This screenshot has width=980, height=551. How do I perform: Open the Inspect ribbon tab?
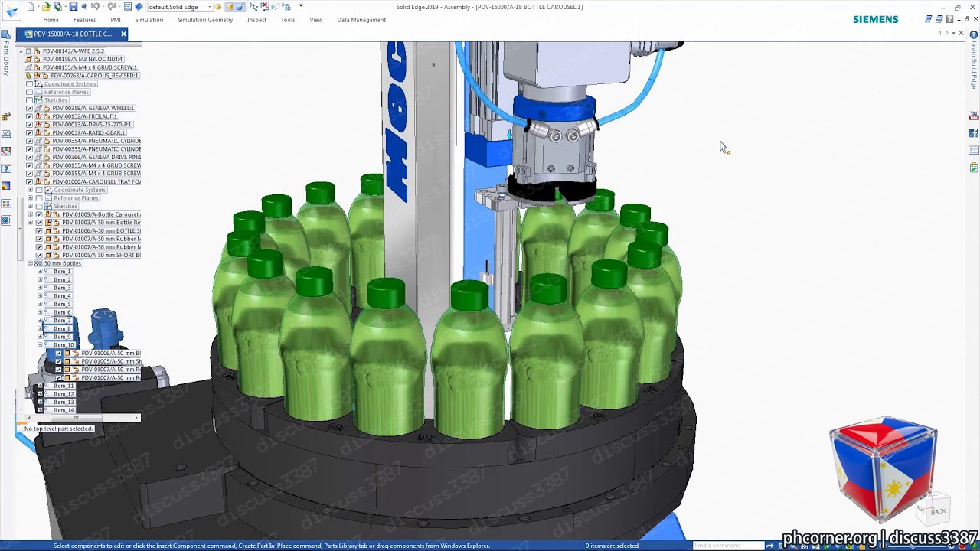(256, 20)
